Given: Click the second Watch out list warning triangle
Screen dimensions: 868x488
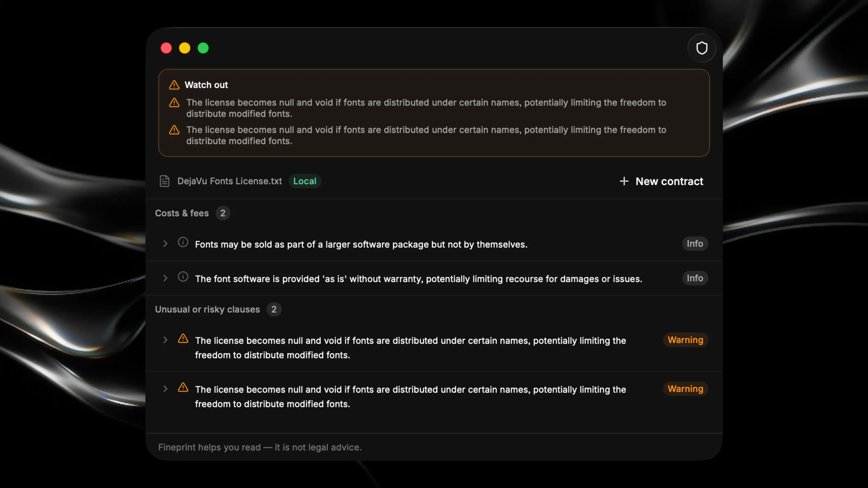Looking at the screenshot, I should (174, 130).
